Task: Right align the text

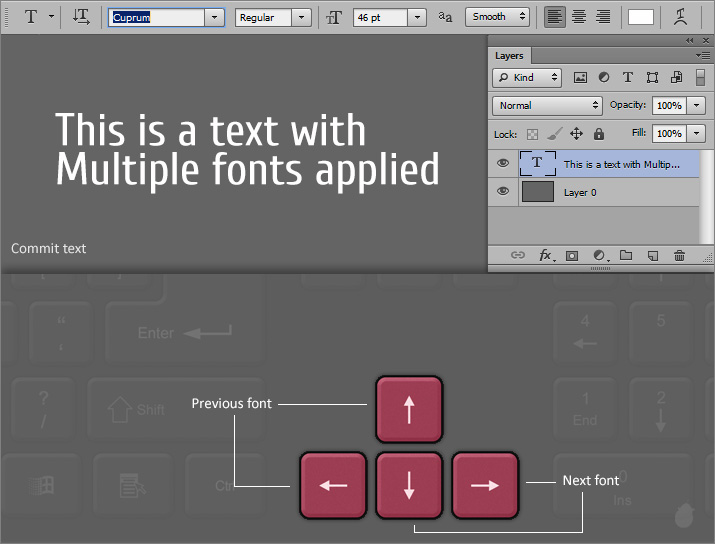Action: (x=603, y=17)
